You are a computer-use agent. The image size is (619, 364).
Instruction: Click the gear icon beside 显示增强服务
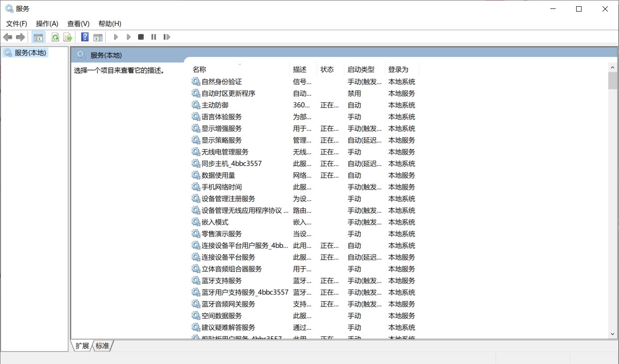196,128
